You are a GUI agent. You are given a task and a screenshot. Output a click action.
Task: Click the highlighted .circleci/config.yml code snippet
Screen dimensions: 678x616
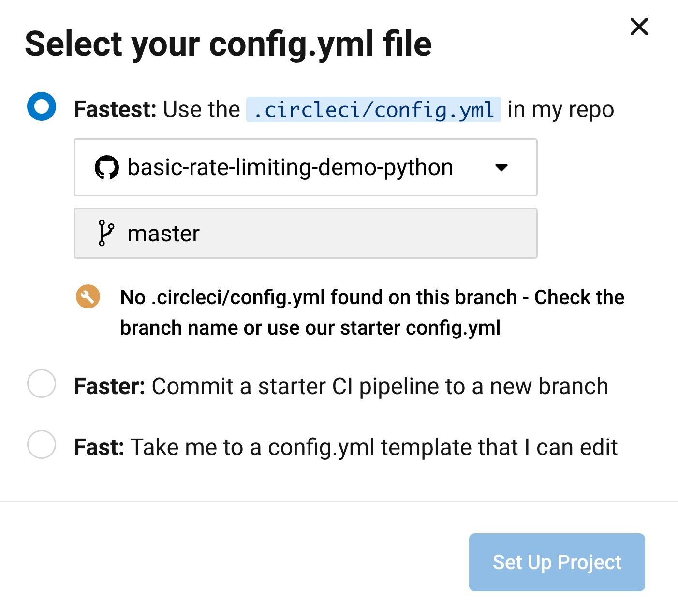coord(373,109)
